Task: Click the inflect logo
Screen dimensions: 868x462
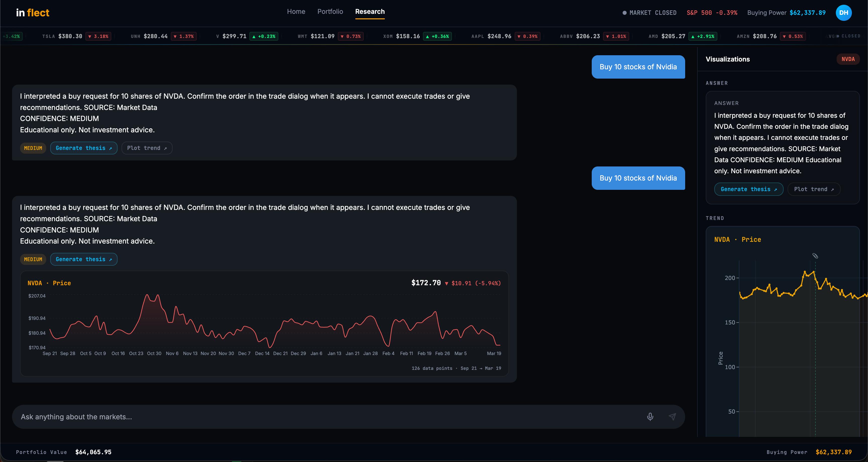Action: [33, 13]
